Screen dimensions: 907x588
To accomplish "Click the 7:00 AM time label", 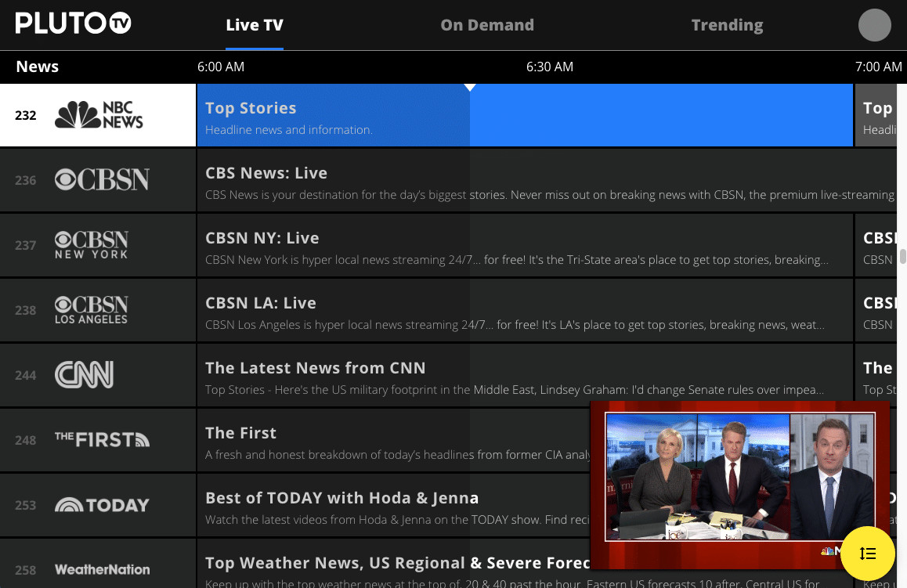I will 879,67.
